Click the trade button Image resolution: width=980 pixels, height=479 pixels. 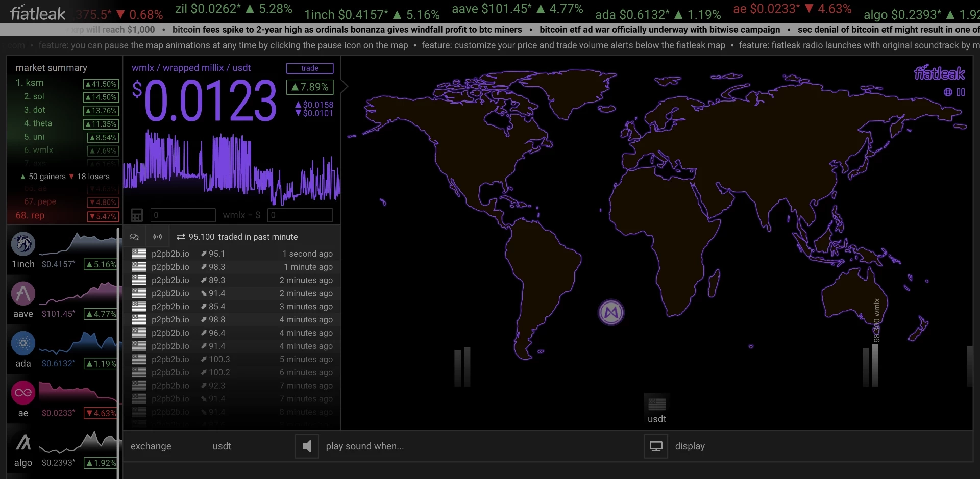coord(310,68)
